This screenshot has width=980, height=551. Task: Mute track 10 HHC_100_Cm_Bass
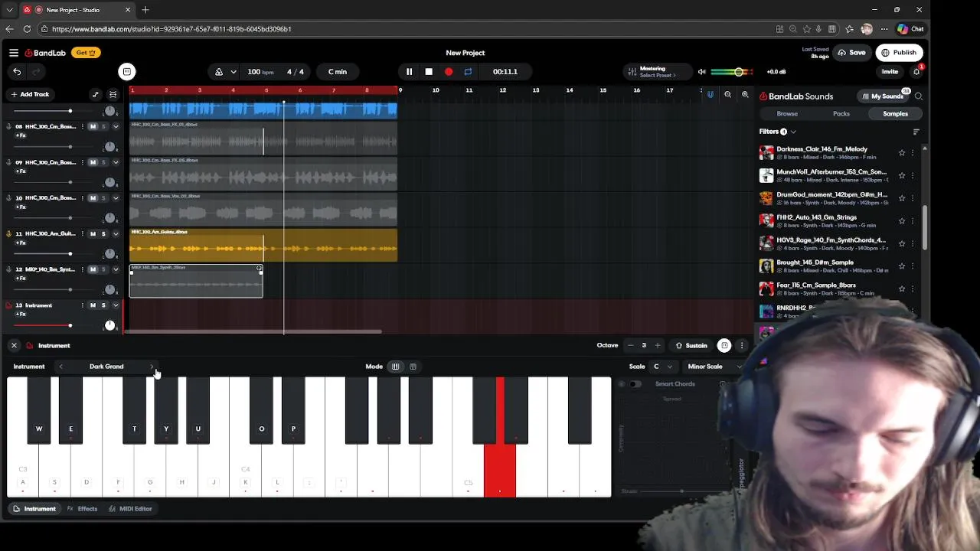tap(93, 198)
